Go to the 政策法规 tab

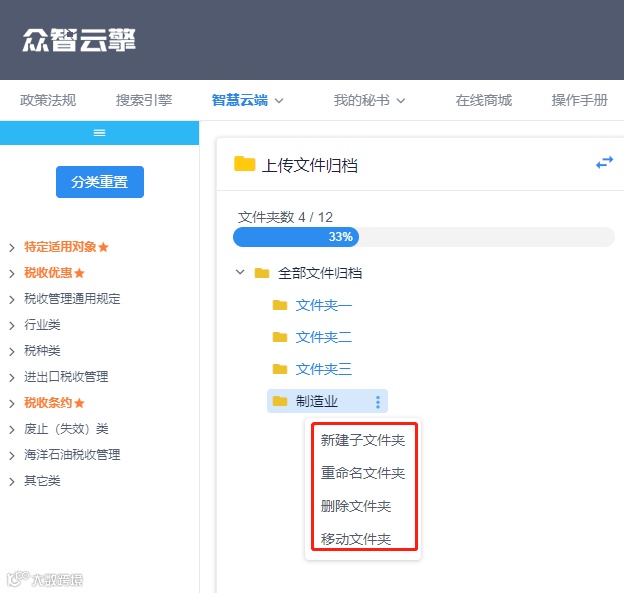[x=48, y=100]
